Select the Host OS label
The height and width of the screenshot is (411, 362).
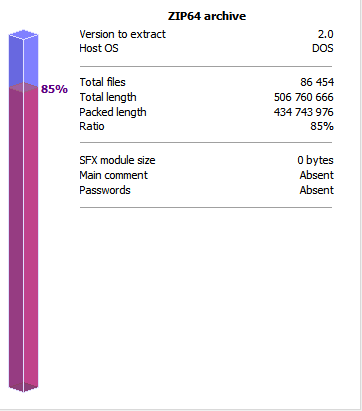coord(99,48)
